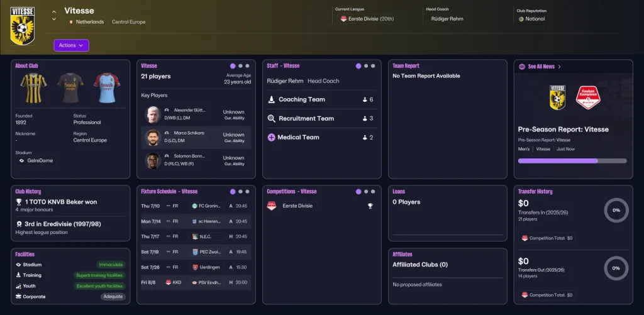Select second page dot in Staff panel
The width and height of the screenshot is (644, 315).
pos(367,66)
